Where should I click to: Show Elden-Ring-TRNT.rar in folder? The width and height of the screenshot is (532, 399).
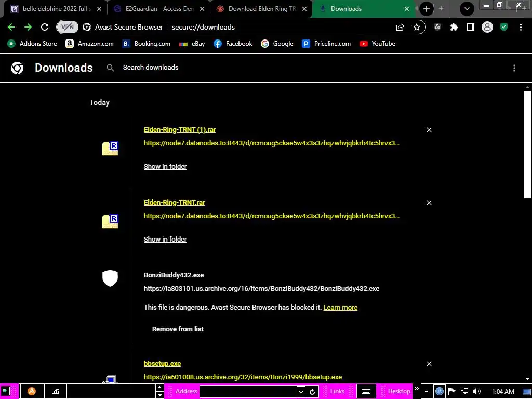[165, 239]
